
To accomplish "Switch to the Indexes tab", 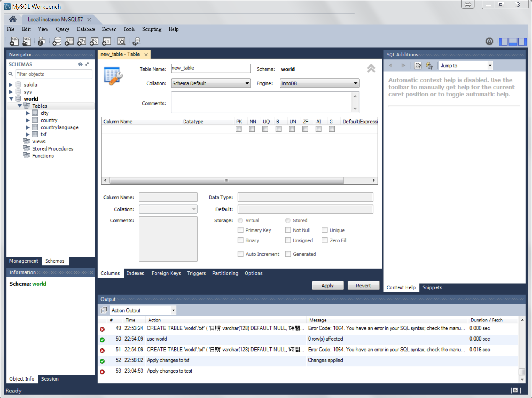I will pos(136,273).
